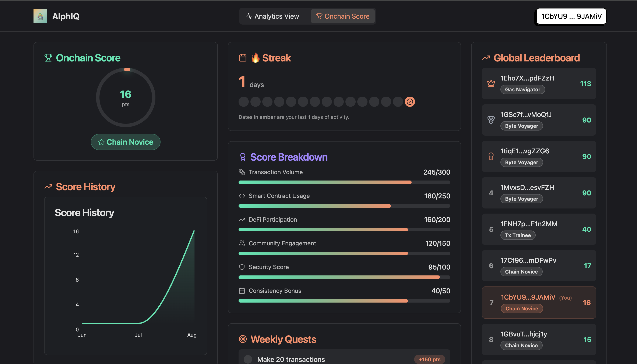
Task: Click the code brackets icon for Smart Contract Usage
Action: pos(242,196)
